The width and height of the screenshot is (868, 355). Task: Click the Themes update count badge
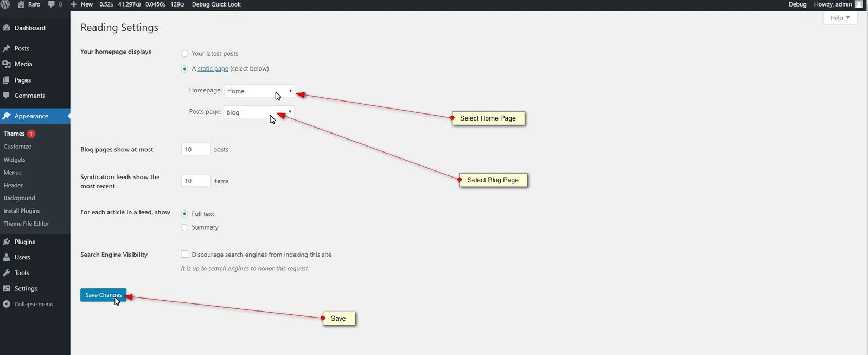tap(31, 134)
